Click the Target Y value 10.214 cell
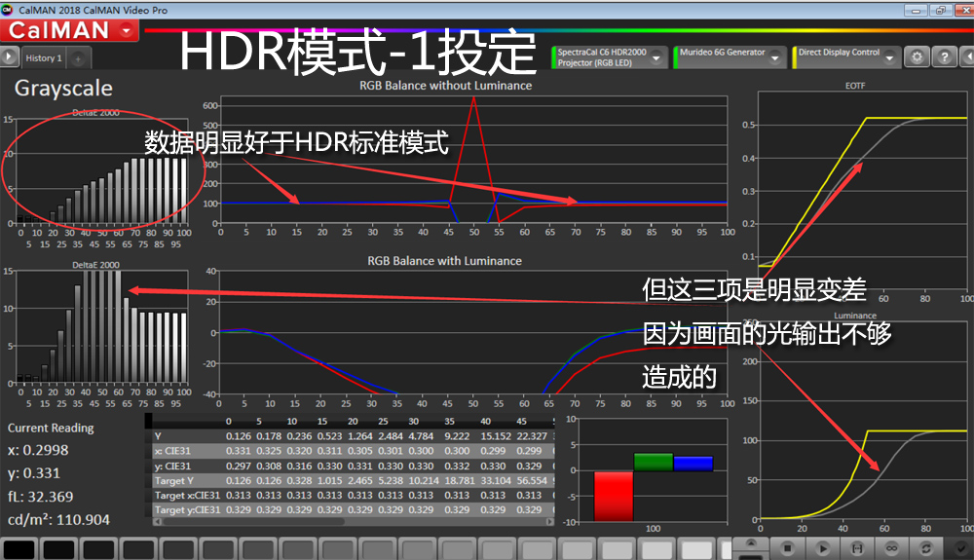 click(x=423, y=480)
